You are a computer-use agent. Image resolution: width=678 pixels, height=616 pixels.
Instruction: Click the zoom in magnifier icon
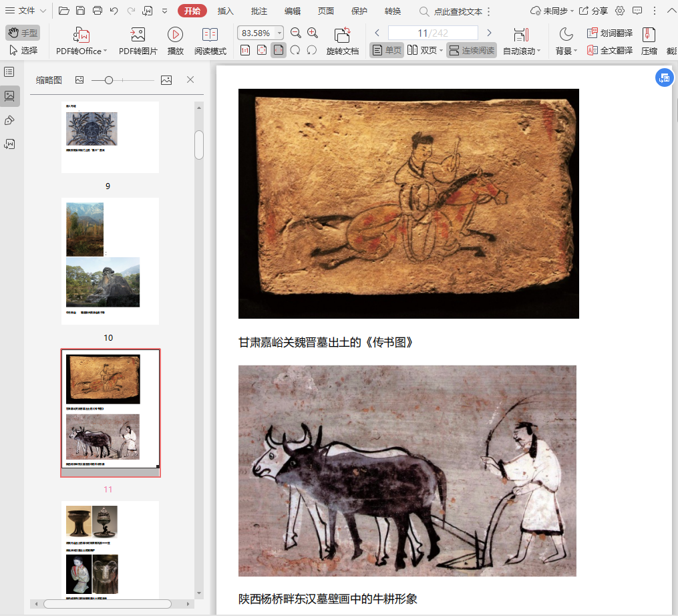pyautogui.click(x=313, y=33)
